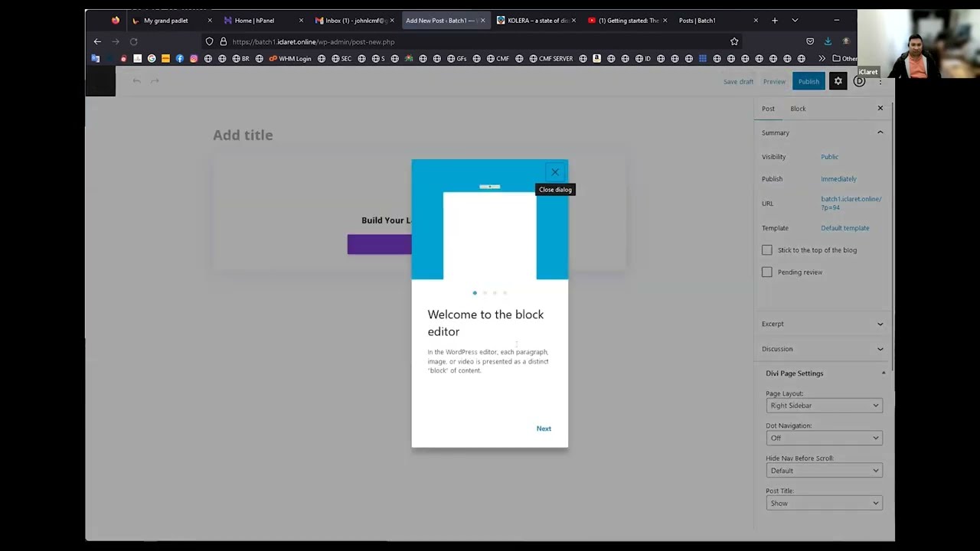Open the Dot Navigation dropdown

pos(824,438)
